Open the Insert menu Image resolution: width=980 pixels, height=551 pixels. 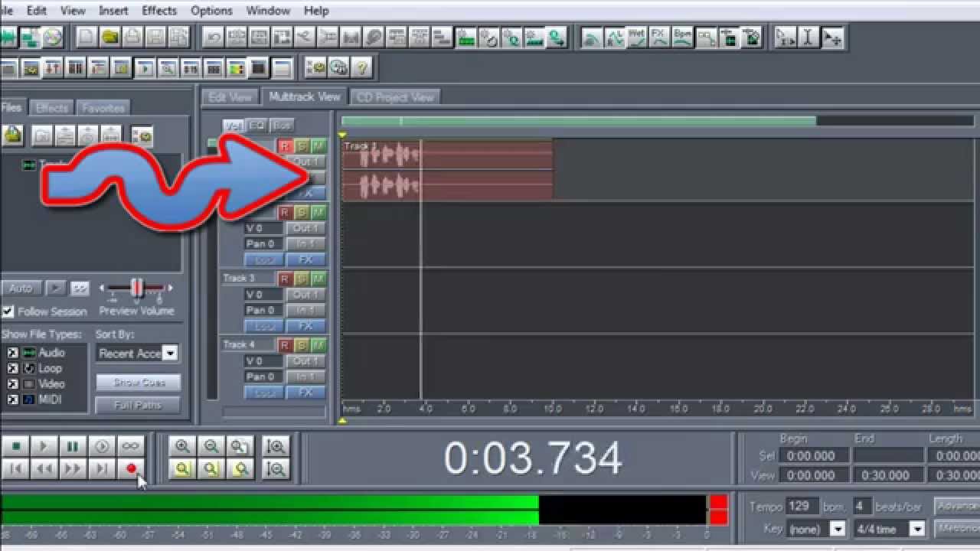click(x=113, y=11)
